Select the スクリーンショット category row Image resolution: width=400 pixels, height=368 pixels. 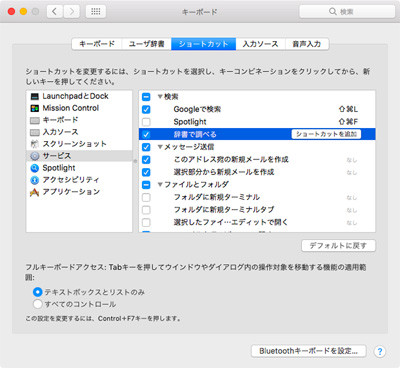click(79, 144)
